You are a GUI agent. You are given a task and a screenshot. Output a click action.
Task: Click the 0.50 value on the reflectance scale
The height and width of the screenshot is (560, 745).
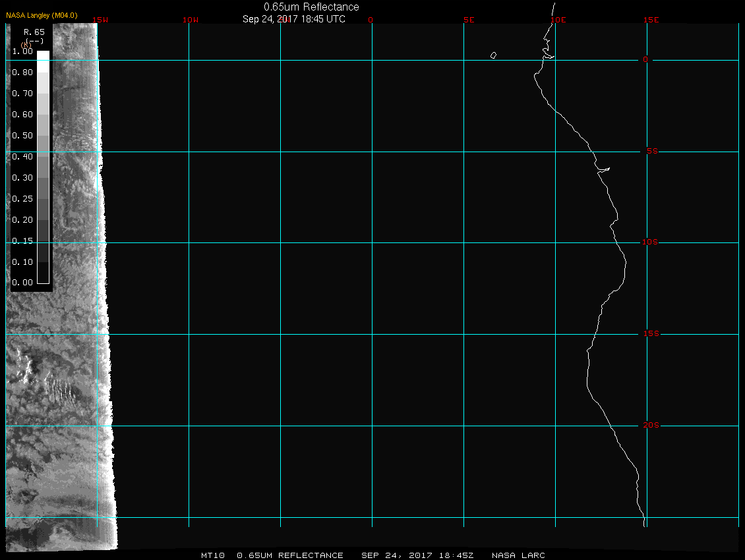pyautogui.click(x=22, y=136)
